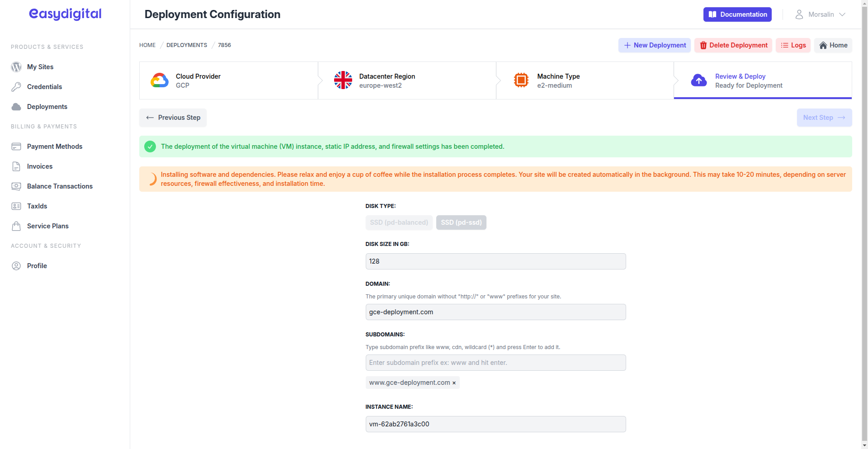This screenshot has height=449, width=868.
Task: Click the shopping bag Service Plans icon
Action: (16, 226)
